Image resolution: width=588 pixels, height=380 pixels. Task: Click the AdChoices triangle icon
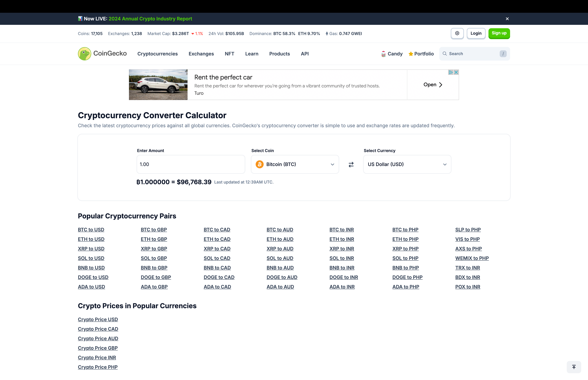coord(451,72)
